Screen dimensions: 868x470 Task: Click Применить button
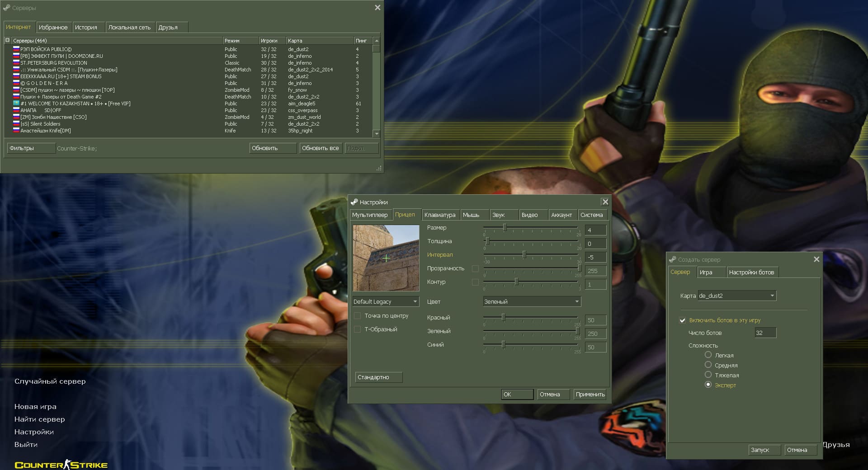(x=590, y=395)
